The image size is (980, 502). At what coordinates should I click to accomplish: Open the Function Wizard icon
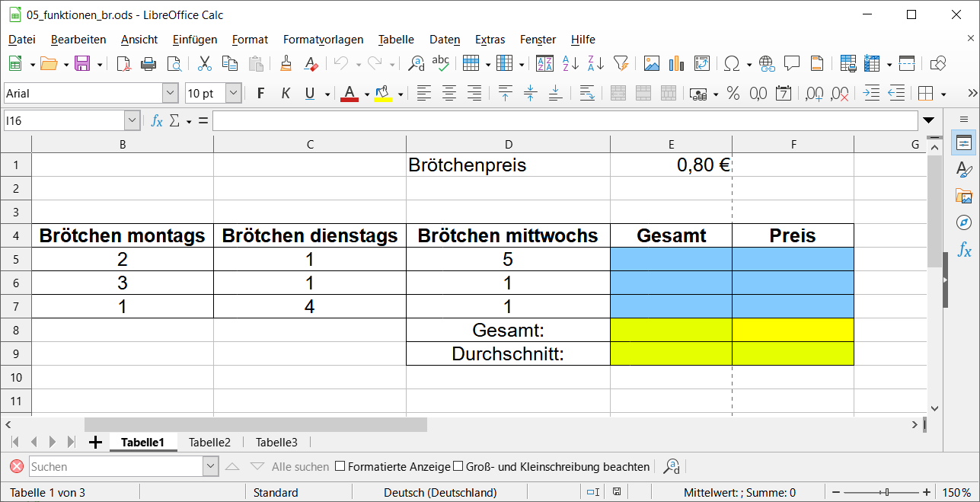157,120
